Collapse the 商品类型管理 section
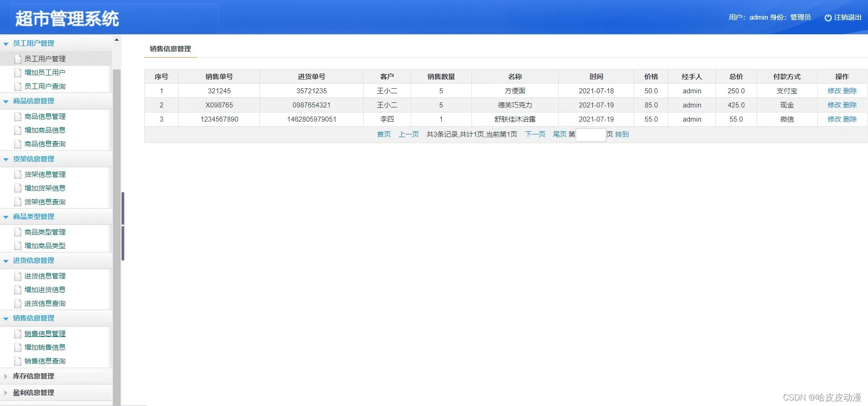 pyautogui.click(x=6, y=217)
